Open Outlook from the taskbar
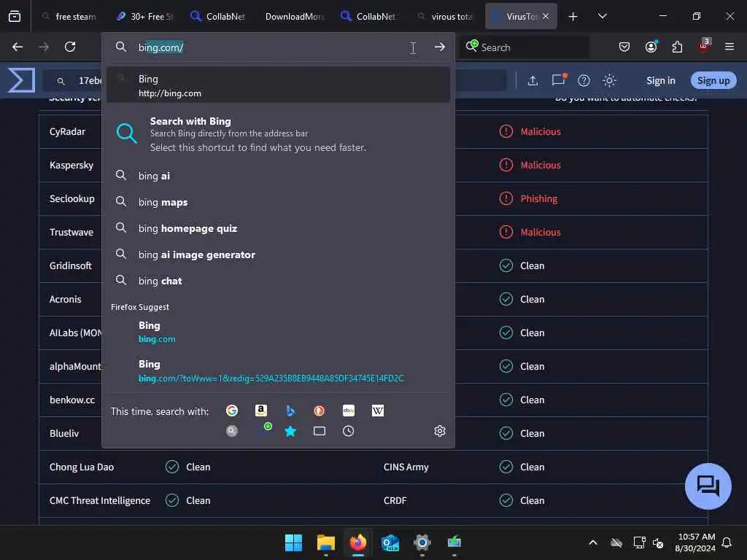The height and width of the screenshot is (560, 747). pos(390,542)
